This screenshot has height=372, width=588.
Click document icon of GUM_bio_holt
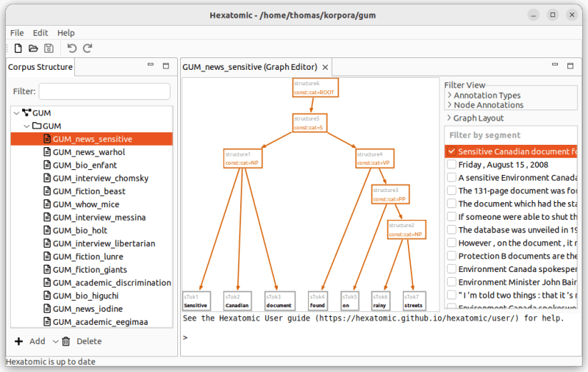(x=47, y=230)
